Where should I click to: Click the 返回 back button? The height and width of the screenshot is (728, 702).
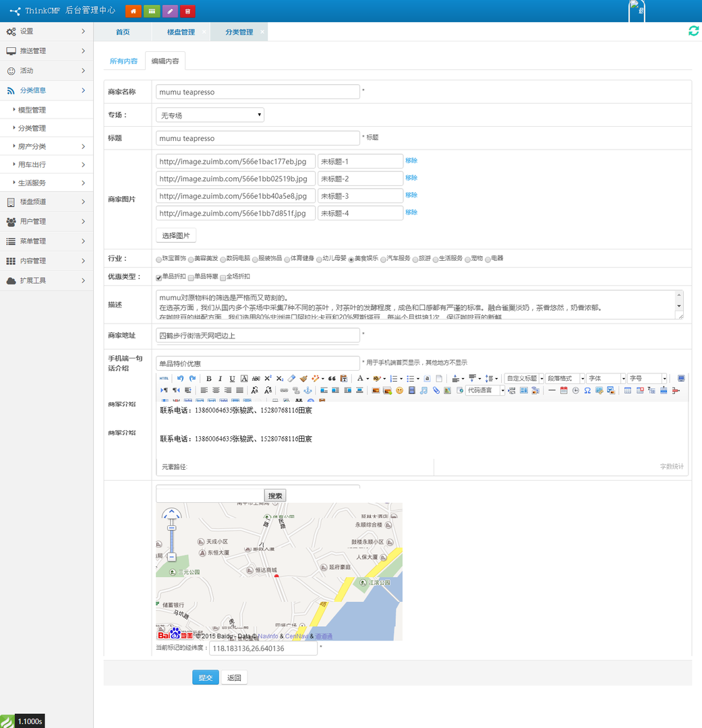tap(234, 678)
